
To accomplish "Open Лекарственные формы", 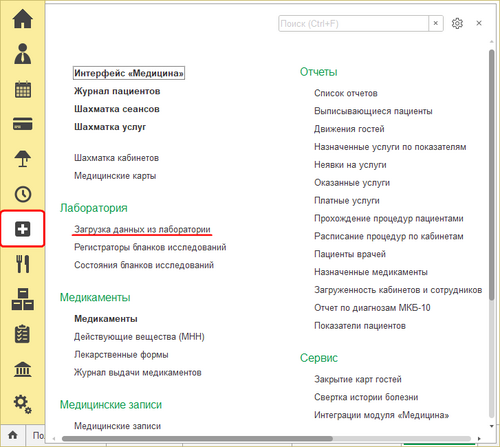I will coord(121,355).
